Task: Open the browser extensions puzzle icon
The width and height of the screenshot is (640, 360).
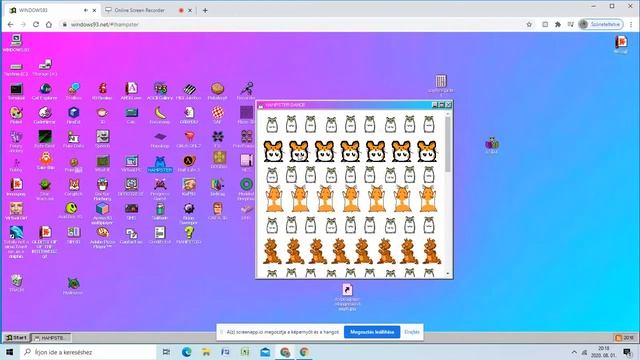Action: click(558, 24)
